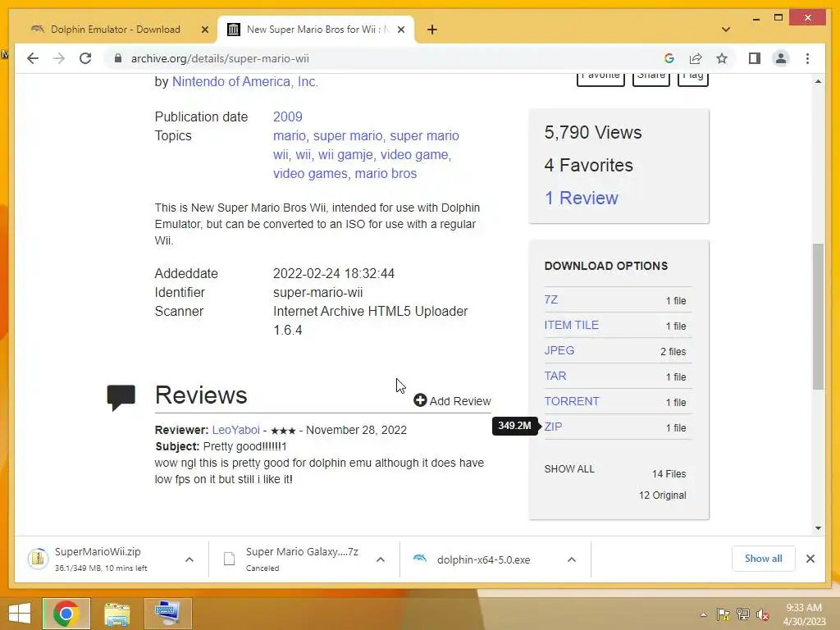Click the address bar URL

(220, 58)
